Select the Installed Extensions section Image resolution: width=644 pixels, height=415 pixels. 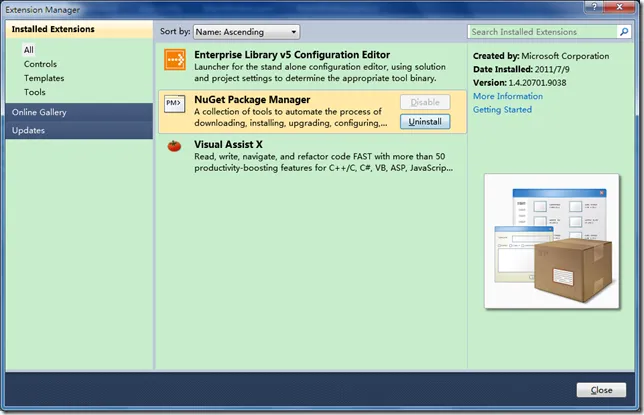click(x=79, y=29)
